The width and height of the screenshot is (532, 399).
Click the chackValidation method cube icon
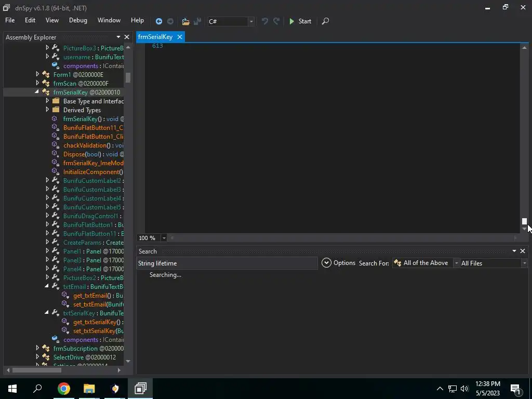click(x=55, y=145)
